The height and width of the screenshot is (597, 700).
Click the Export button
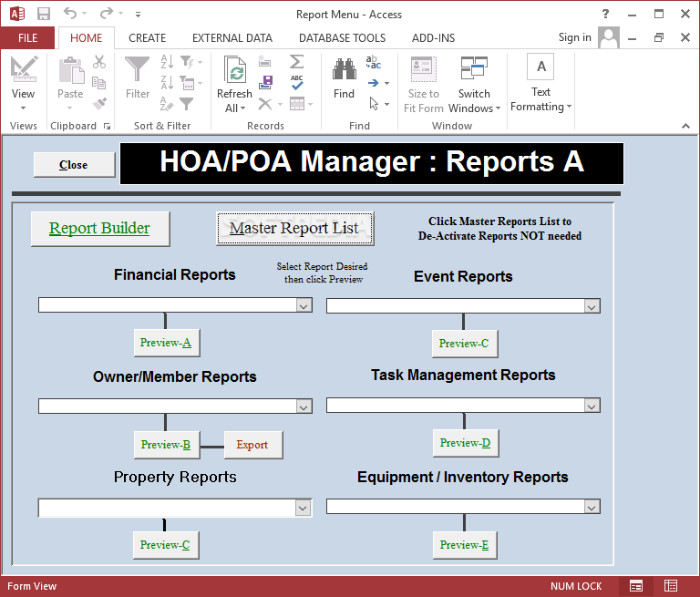click(x=252, y=445)
